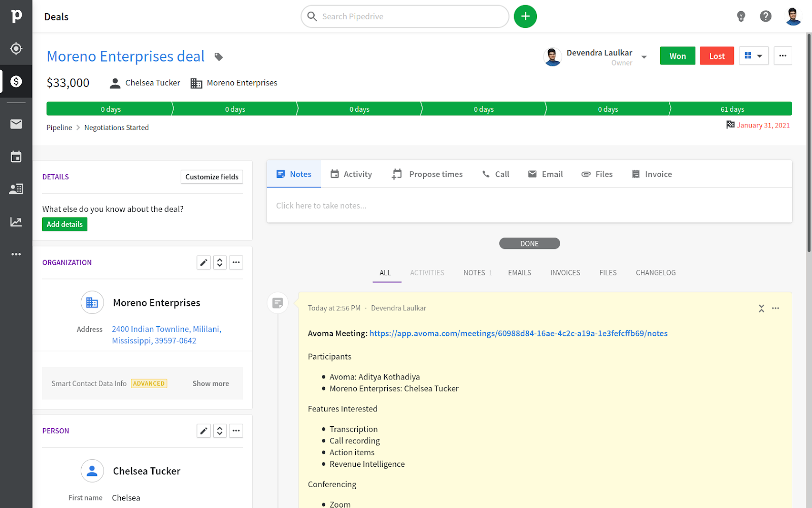Open user profile avatar menu
812x508 pixels.
793,16
